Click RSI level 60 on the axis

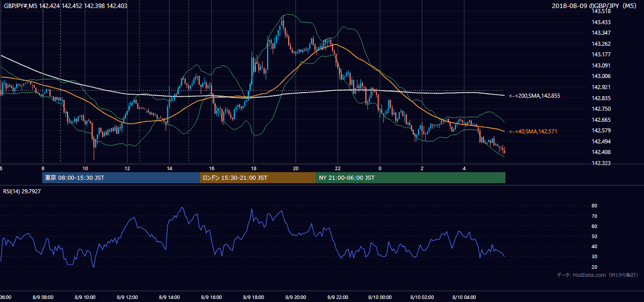[x=594, y=226]
